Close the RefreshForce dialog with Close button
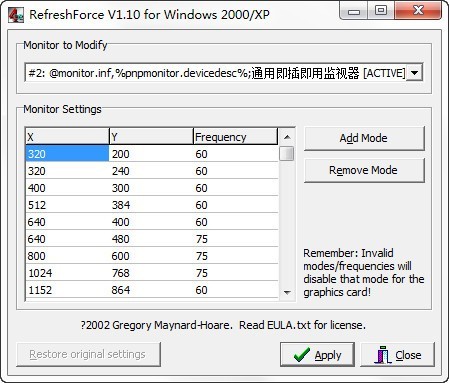 (397, 355)
